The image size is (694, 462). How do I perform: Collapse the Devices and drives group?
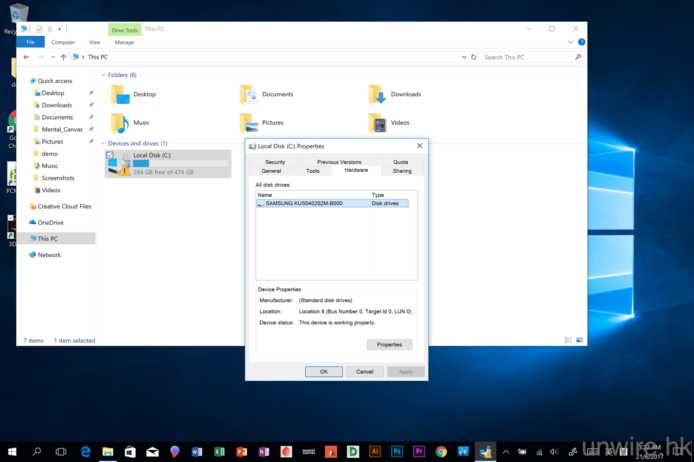click(x=103, y=144)
